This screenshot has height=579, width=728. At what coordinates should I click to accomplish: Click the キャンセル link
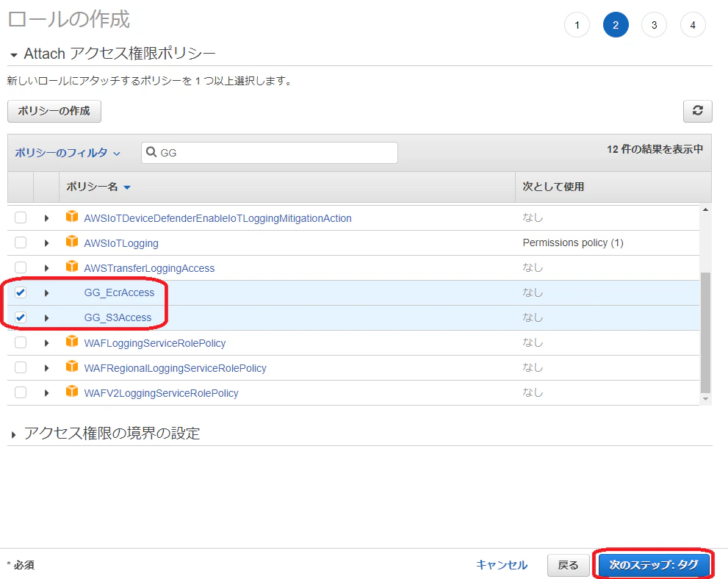502,565
